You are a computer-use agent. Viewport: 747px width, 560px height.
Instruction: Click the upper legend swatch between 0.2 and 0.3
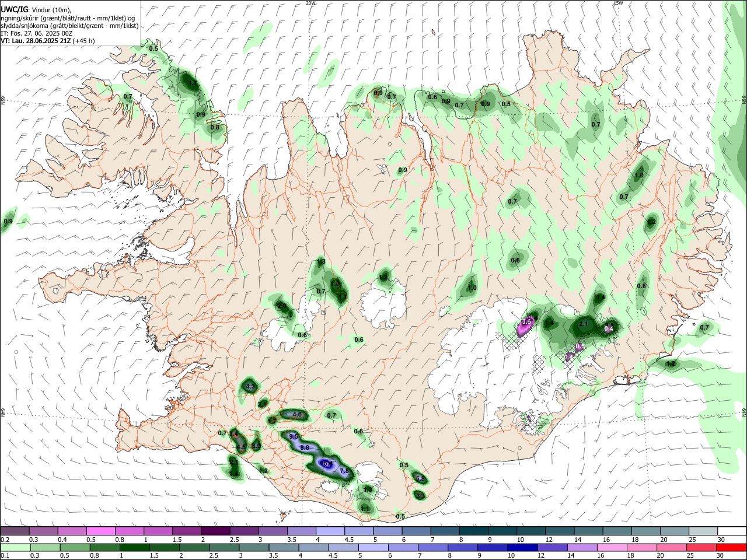click(15, 531)
